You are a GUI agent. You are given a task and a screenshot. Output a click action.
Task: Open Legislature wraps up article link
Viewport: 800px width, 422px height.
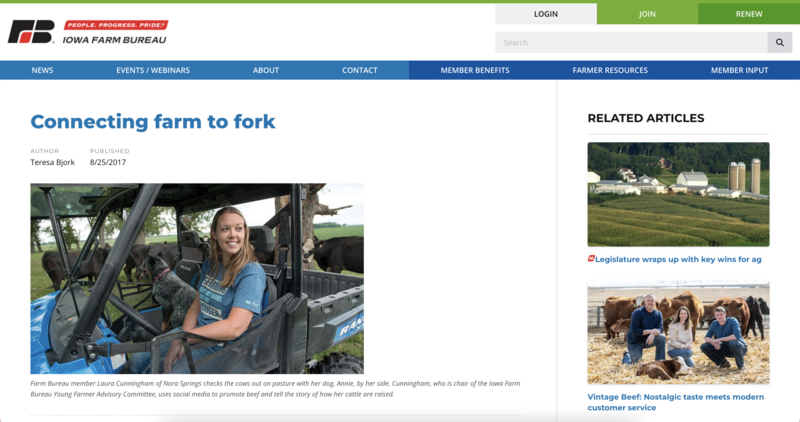(678, 259)
